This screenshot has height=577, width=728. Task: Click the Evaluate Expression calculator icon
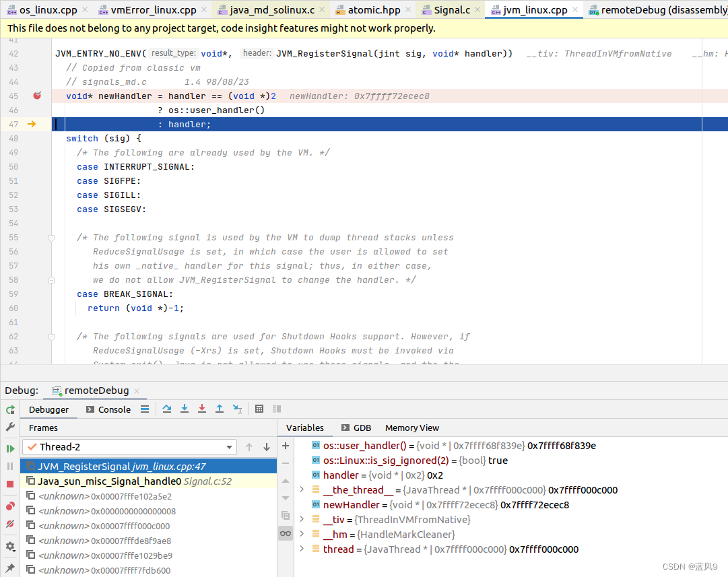(259, 409)
